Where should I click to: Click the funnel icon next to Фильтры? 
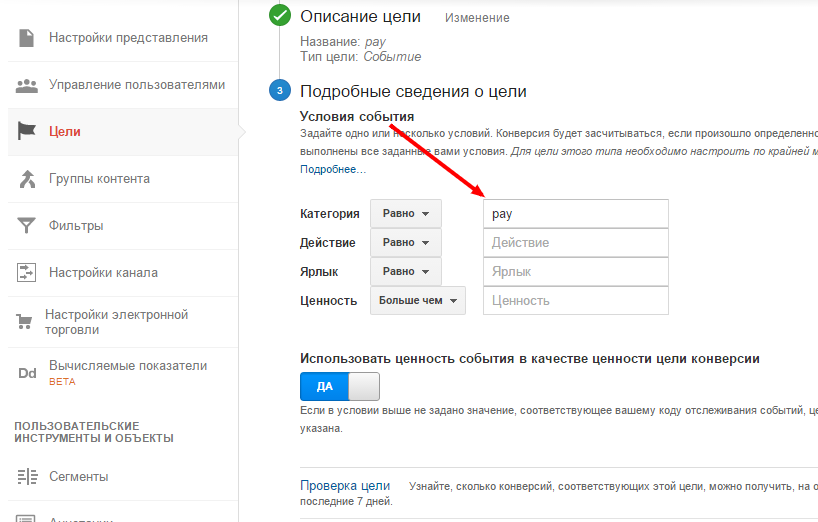click(x=27, y=225)
